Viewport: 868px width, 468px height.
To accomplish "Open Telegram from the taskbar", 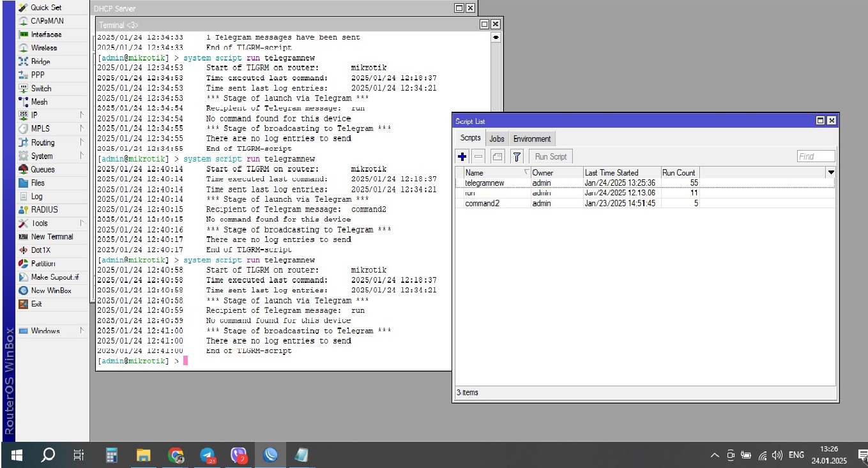I will pos(208,455).
